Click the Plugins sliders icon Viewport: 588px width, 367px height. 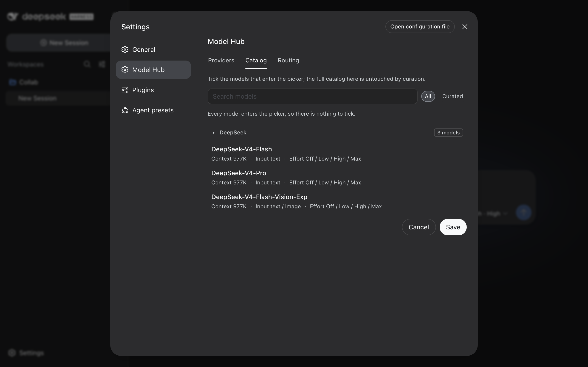point(125,90)
